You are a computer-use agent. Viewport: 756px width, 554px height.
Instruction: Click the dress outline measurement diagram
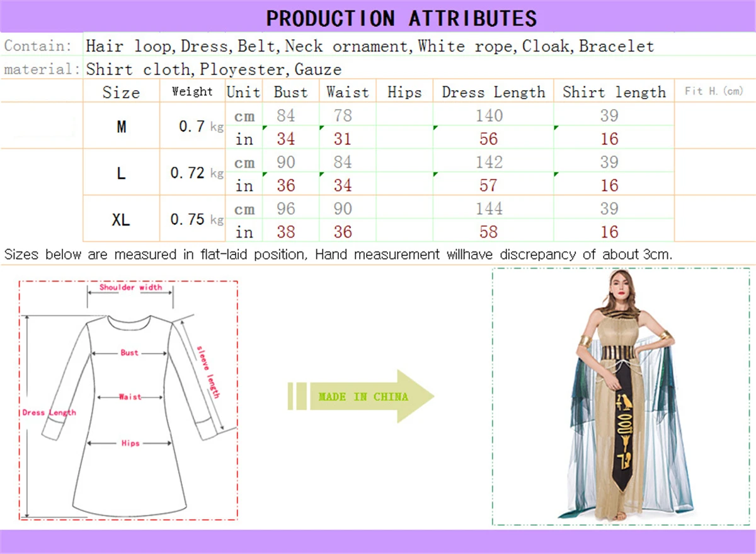(x=129, y=401)
